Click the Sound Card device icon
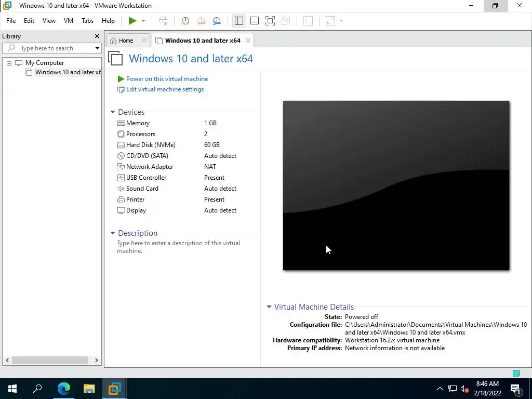532x399 pixels. pyautogui.click(x=121, y=188)
